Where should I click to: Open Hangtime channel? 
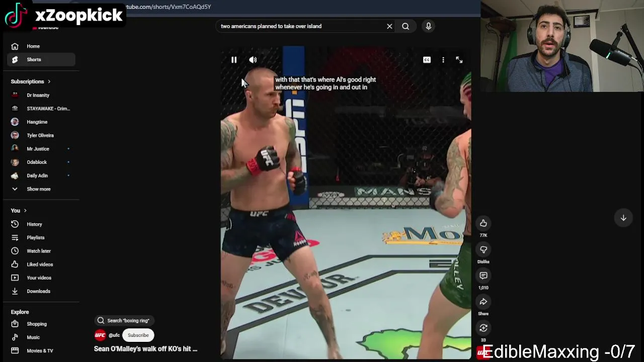click(41, 122)
